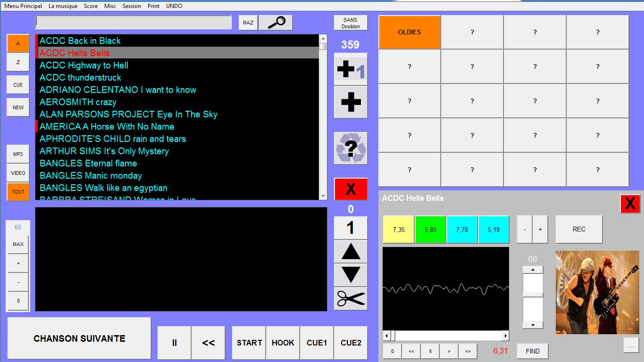Image resolution: width=644 pixels, height=362 pixels.
Task: Click the CUE2 button
Action: (x=351, y=343)
